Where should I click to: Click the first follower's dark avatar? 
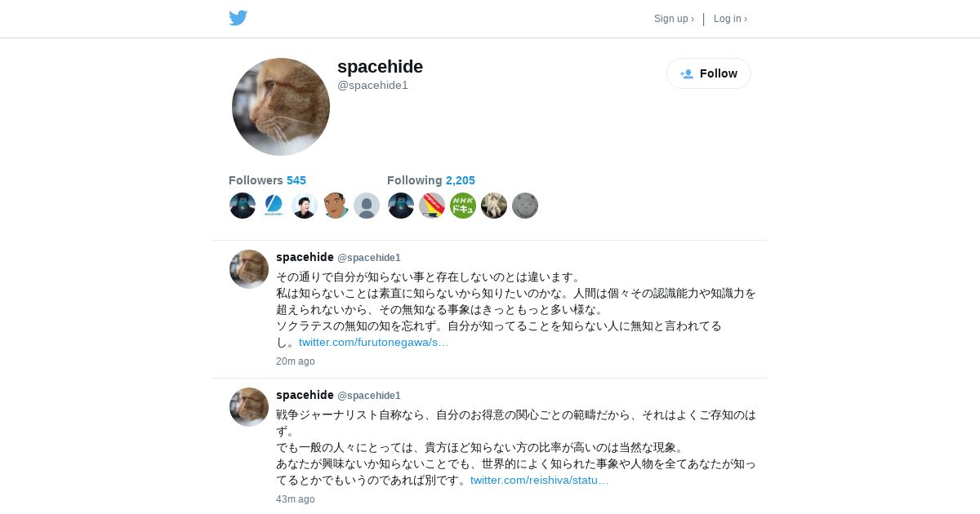[243, 206]
